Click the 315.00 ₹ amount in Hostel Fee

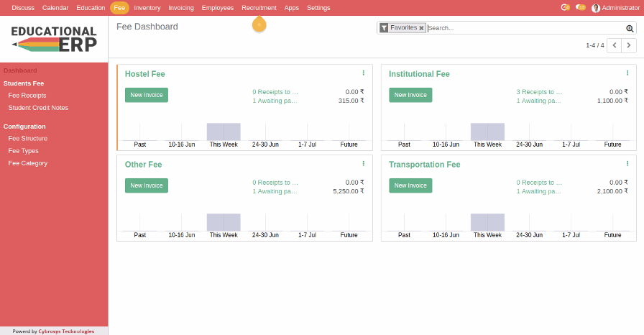tap(351, 101)
